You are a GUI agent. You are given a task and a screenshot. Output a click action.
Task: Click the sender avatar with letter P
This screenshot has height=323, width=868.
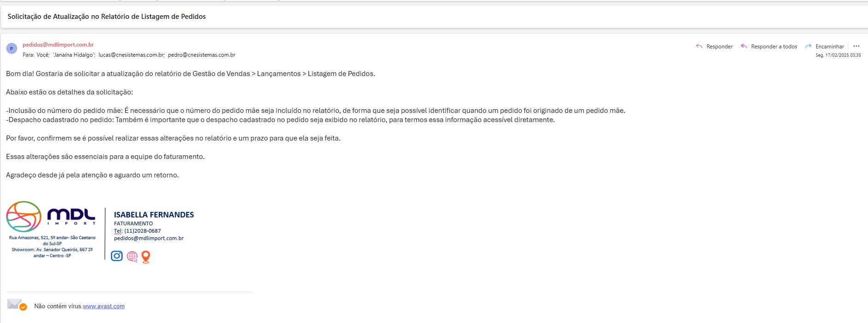click(12, 48)
